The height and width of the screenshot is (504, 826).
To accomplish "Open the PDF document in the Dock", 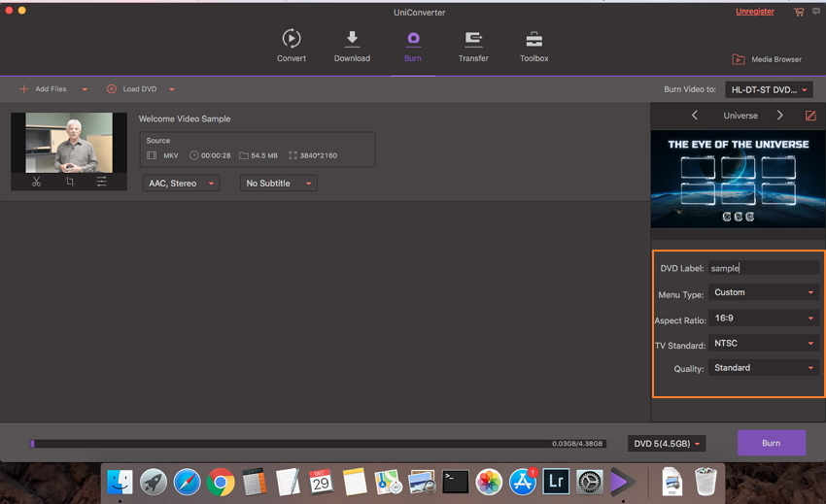I will point(672,482).
